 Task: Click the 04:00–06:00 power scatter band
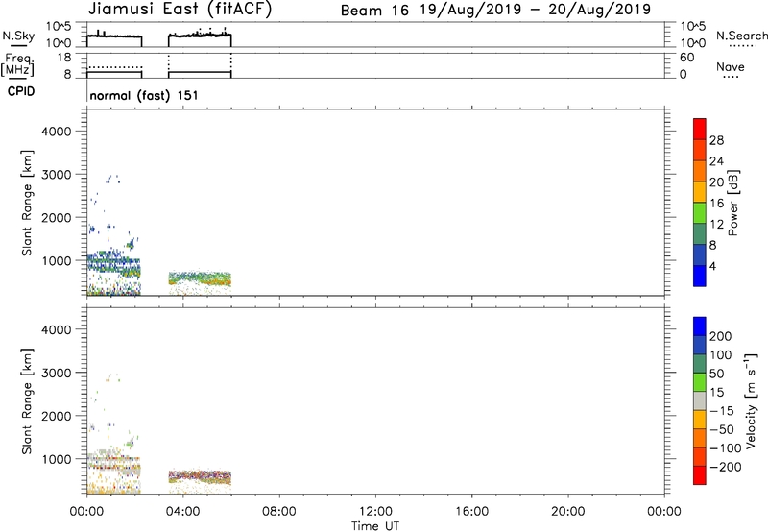[x=200, y=279]
